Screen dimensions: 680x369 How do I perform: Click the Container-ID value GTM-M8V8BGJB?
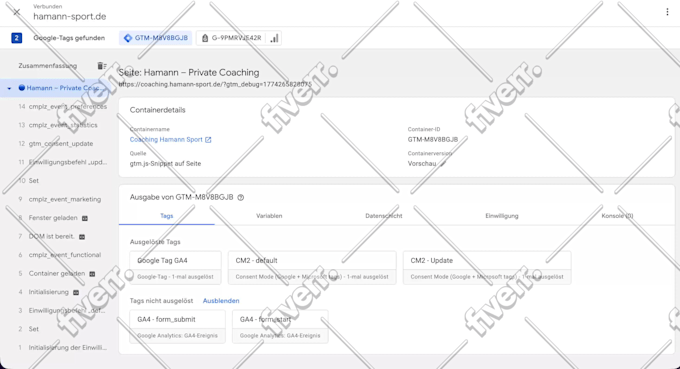(432, 140)
